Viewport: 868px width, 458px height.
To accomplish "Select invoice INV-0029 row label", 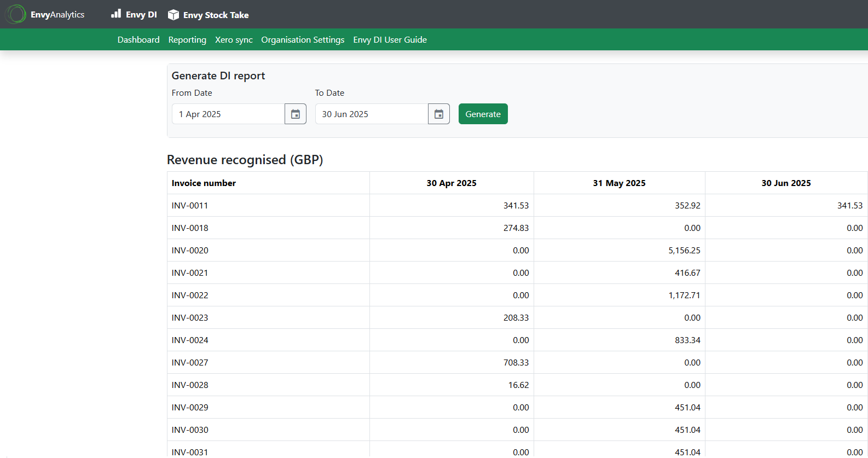I will tap(190, 407).
